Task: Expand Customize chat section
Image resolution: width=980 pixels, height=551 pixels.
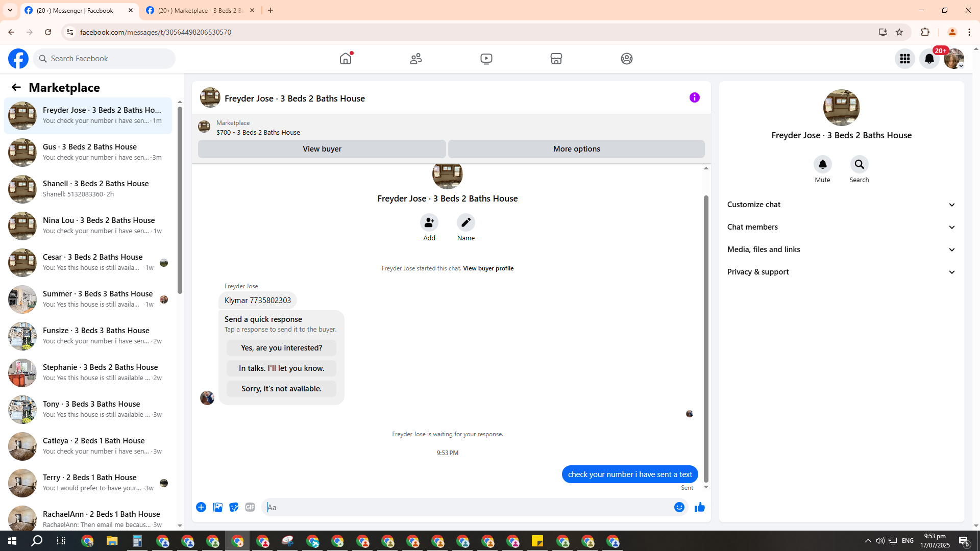Action: tap(842, 205)
